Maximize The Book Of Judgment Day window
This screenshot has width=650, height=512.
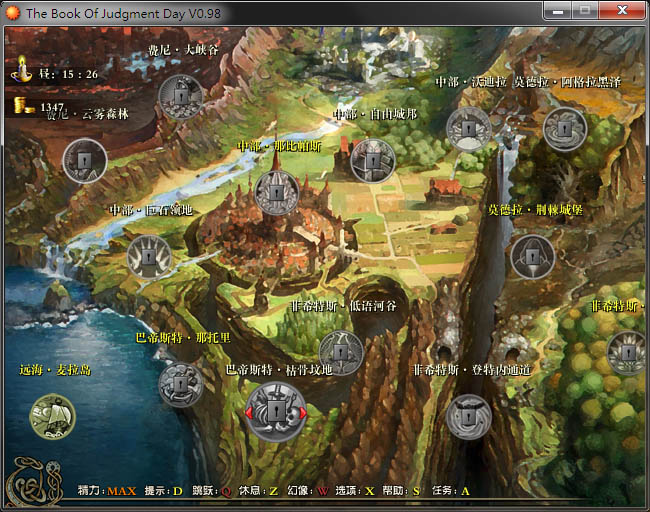pos(585,10)
